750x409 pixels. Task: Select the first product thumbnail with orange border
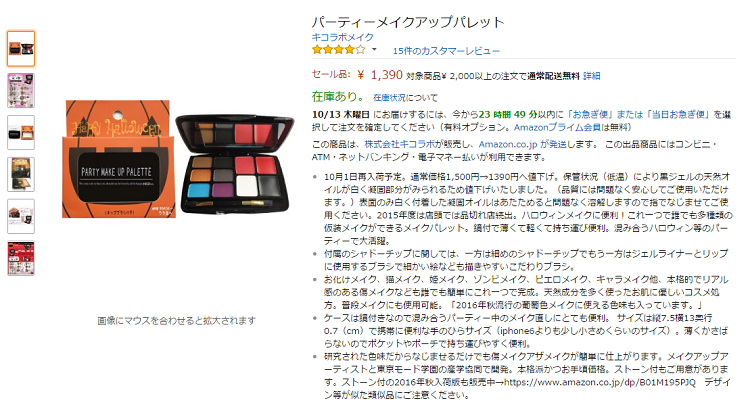tap(21, 48)
